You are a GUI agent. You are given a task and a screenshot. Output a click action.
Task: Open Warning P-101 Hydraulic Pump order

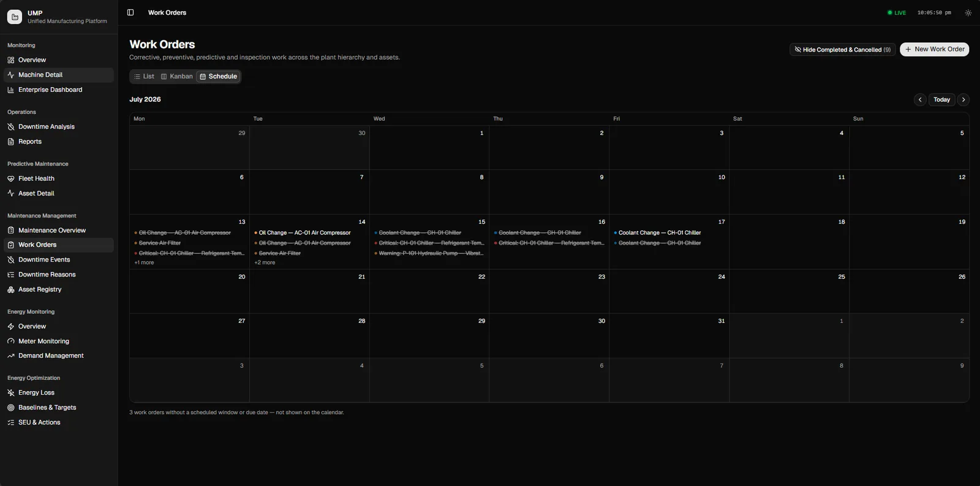429,254
